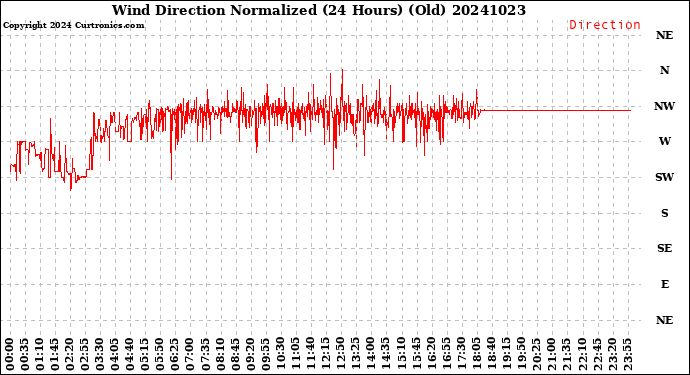The width and height of the screenshot is (690, 375).
Task: Click the "23:55" time axis label
Action: pos(627,355)
